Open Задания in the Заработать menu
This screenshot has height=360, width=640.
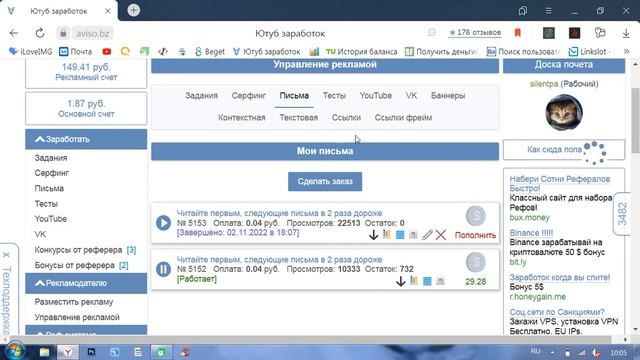(51, 158)
